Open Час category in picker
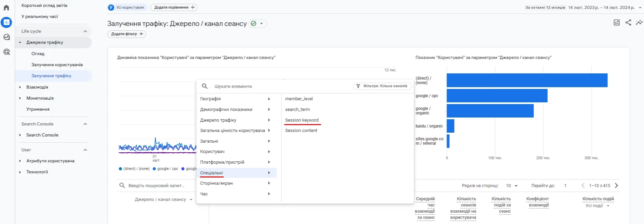Viewport: 644px width, 224px height. click(237, 194)
